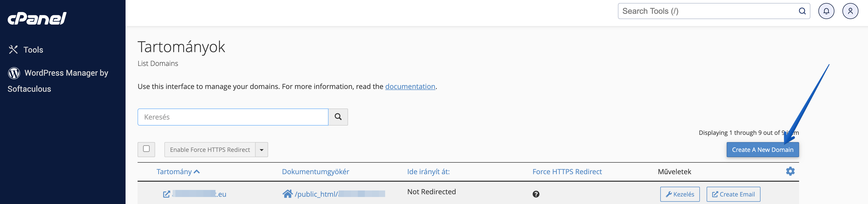Click Enable Force HTTPS Redirect button
This screenshot has width=868, height=204.
pos(210,150)
